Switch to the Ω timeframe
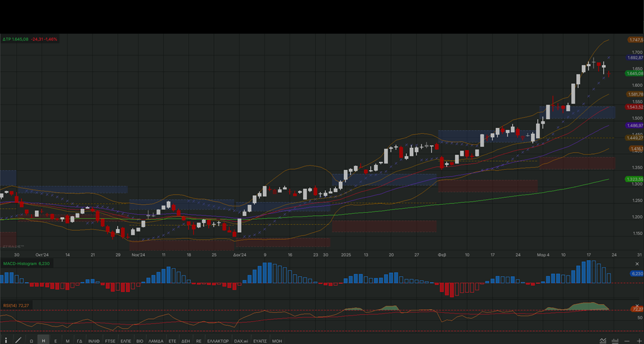Screen dimensions: 644x344 pyautogui.click(x=31, y=341)
